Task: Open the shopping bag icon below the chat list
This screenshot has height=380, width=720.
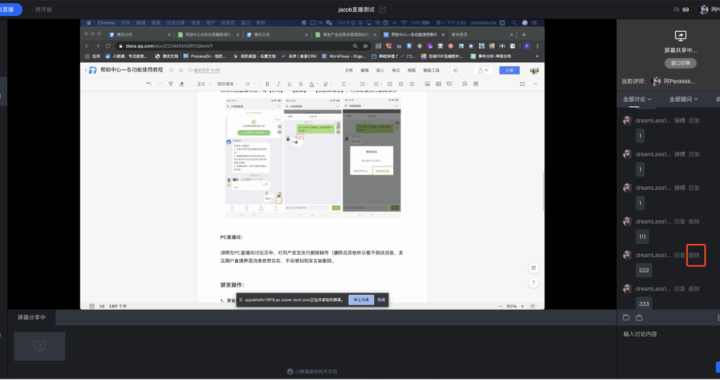Action: pyautogui.click(x=639, y=318)
